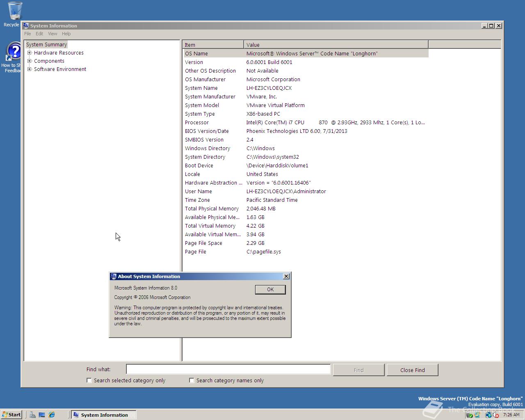Click the Value column header
The height and width of the screenshot is (420, 525).
click(336, 45)
